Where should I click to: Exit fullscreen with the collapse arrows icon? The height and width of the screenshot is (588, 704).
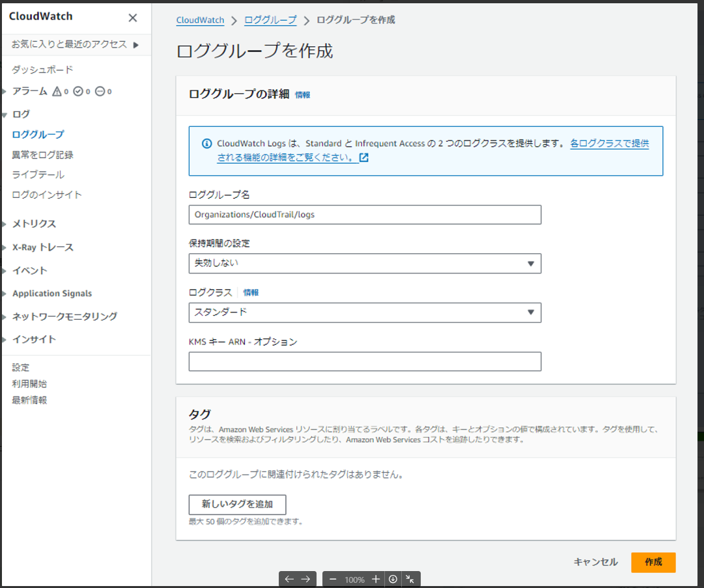[x=410, y=579]
